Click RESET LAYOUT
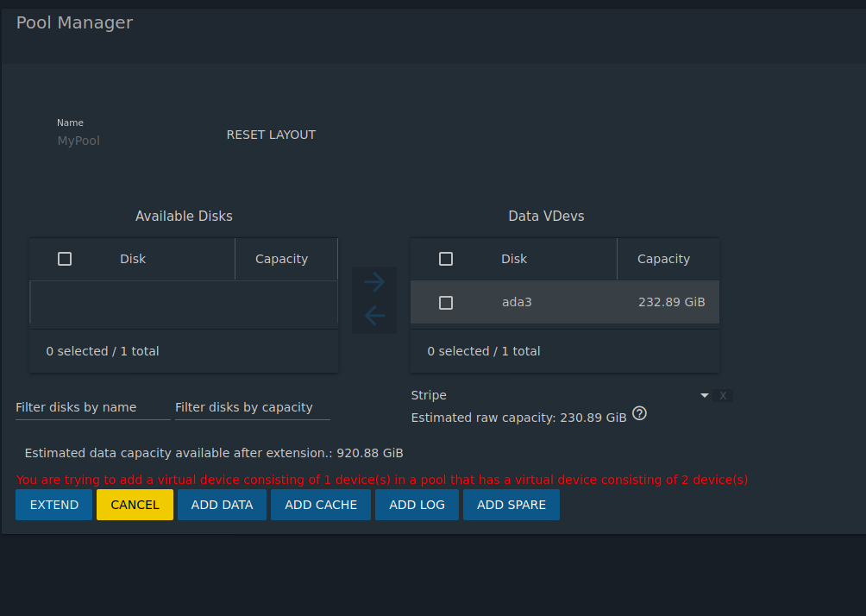This screenshot has height=616, width=866. (271, 135)
